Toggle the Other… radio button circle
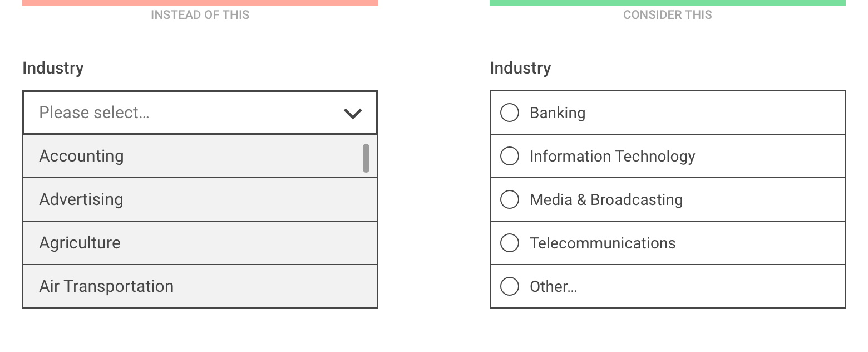 point(510,286)
